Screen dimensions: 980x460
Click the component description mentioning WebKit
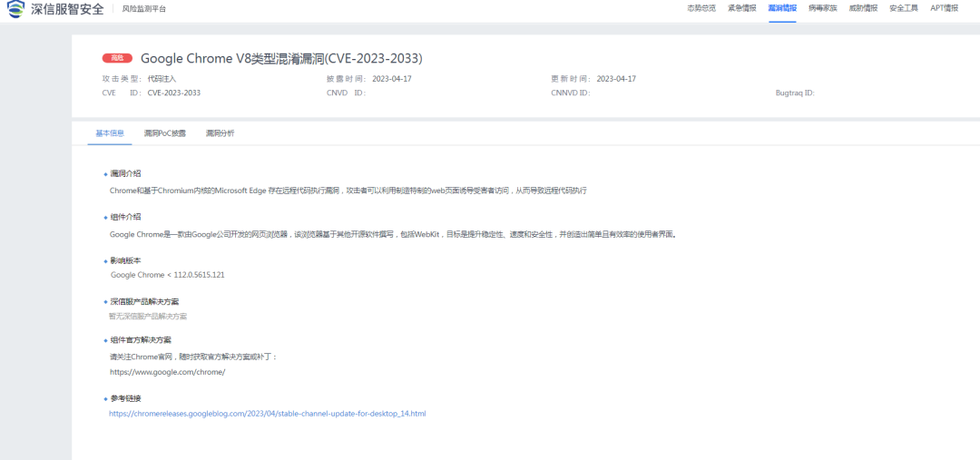[393, 235]
